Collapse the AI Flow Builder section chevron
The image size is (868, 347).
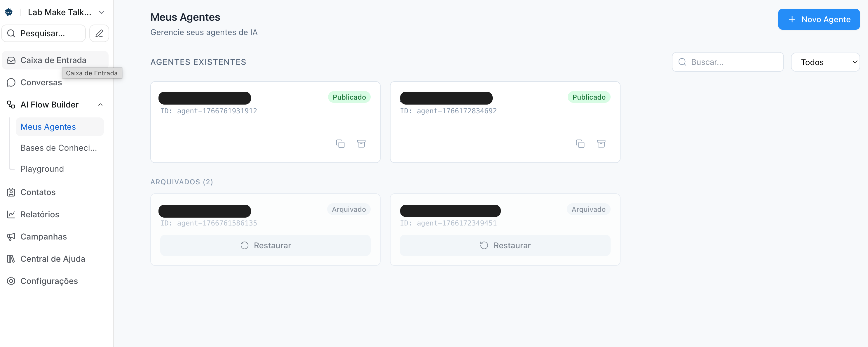[100, 105]
